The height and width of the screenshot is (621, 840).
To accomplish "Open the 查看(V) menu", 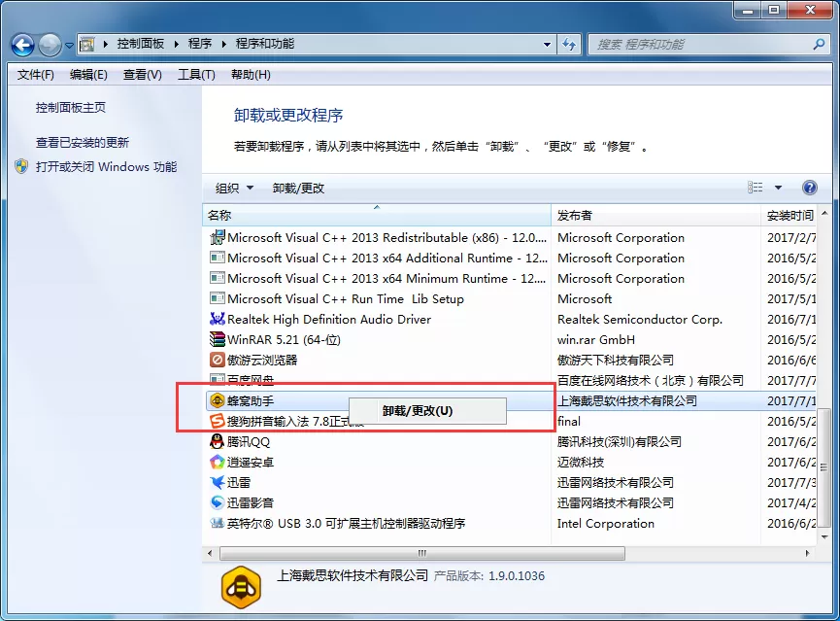I will [143, 75].
